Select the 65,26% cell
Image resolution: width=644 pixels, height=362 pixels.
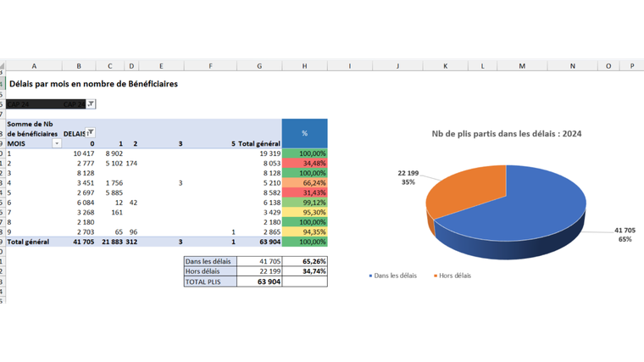305,261
